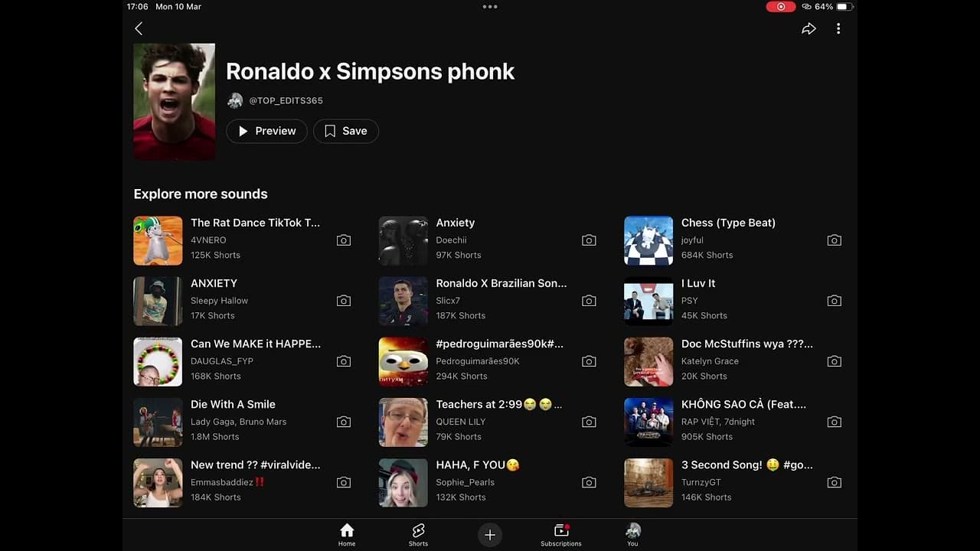The width and height of the screenshot is (980, 551).
Task: Tap the camera icon for Chess (Type Beat)
Action: click(835, 240)
